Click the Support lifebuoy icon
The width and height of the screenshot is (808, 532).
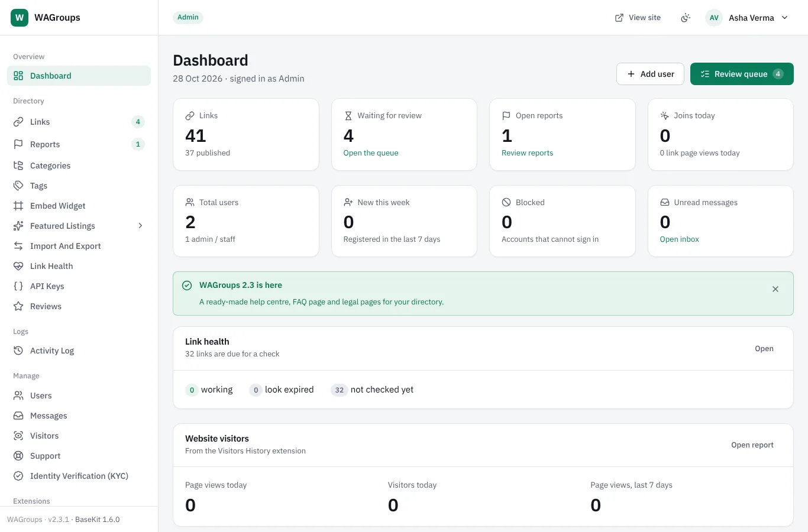click(x=18, y=456)
